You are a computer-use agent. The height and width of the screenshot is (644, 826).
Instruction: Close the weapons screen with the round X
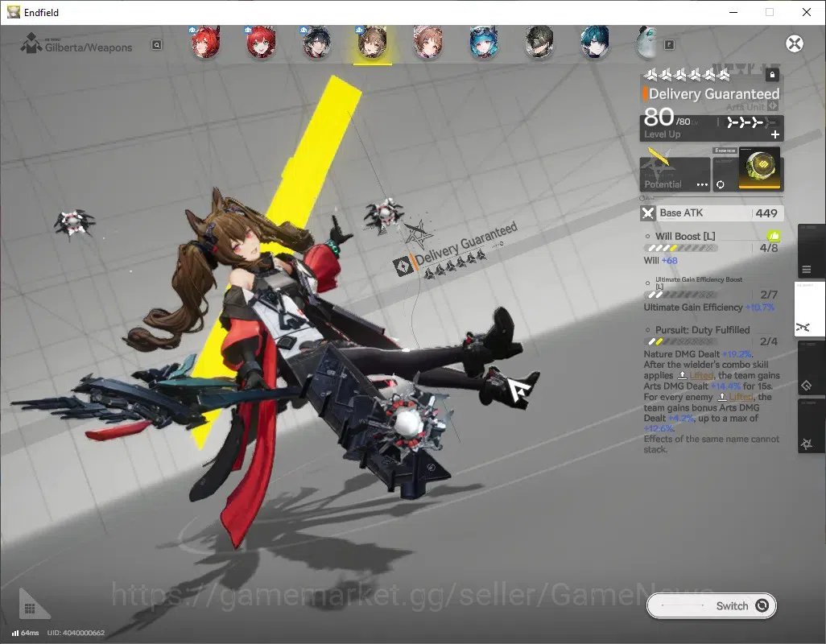795,43
